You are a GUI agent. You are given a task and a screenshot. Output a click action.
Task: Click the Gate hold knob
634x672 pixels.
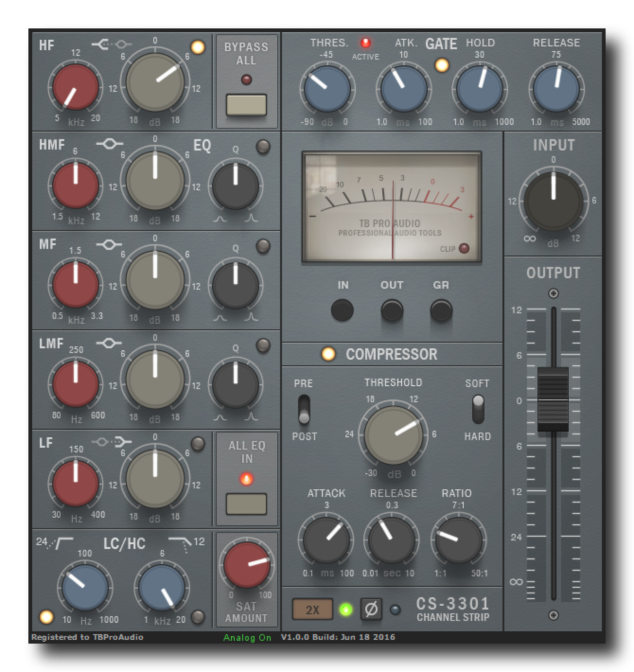click(x=480, y=89)
